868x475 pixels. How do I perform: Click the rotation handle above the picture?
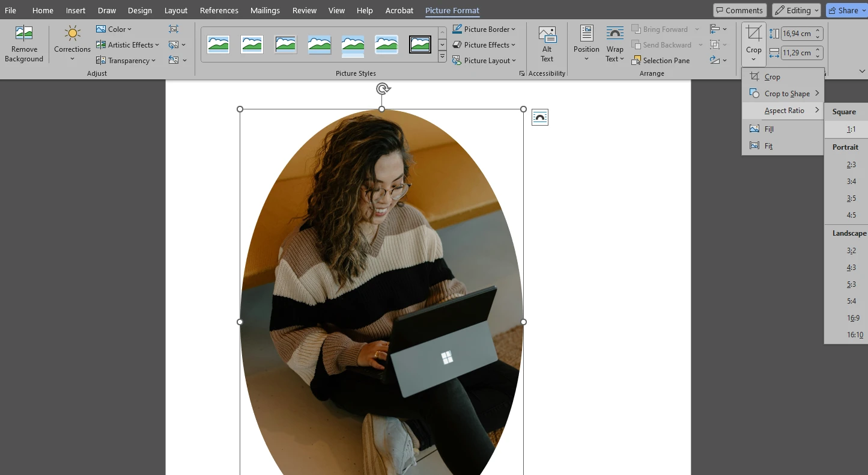[383, 89]
